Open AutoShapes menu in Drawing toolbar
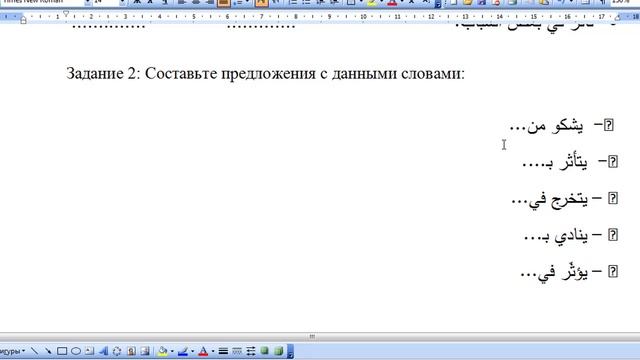This screenshot has height=360, width=640. tap(12, 351)
